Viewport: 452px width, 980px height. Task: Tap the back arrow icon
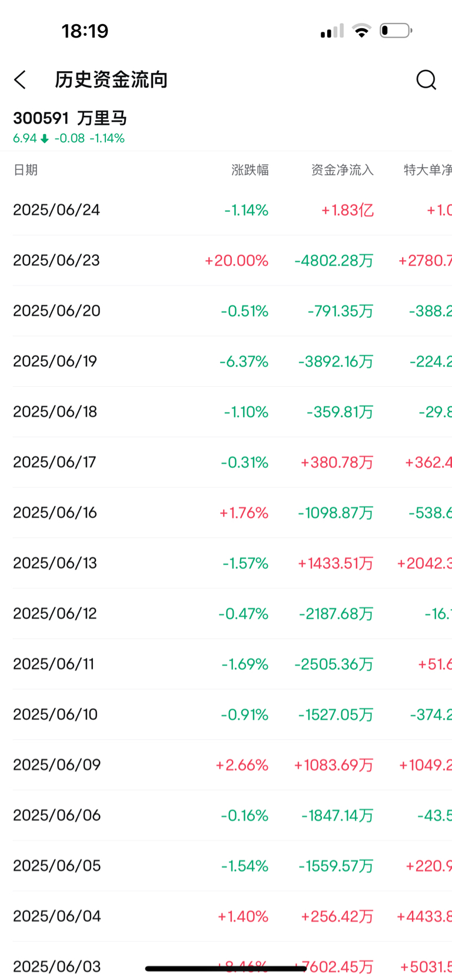click(x=20, y=79)
